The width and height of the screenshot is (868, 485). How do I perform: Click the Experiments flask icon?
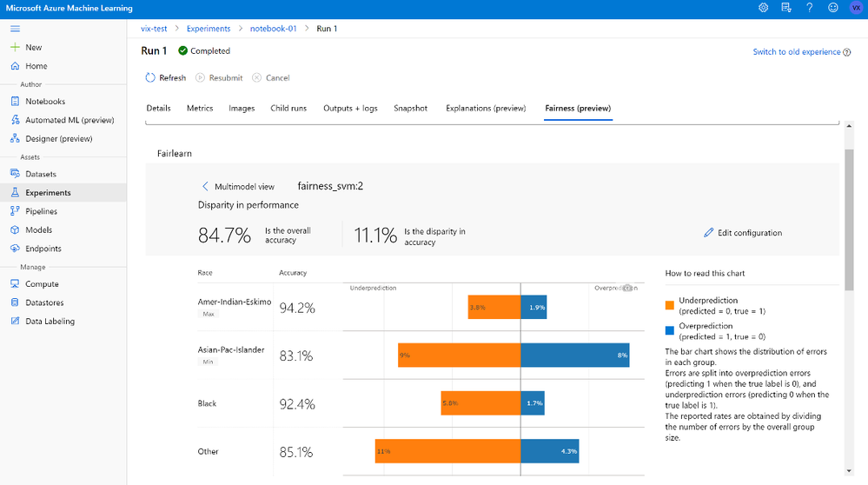pos(15,192)
